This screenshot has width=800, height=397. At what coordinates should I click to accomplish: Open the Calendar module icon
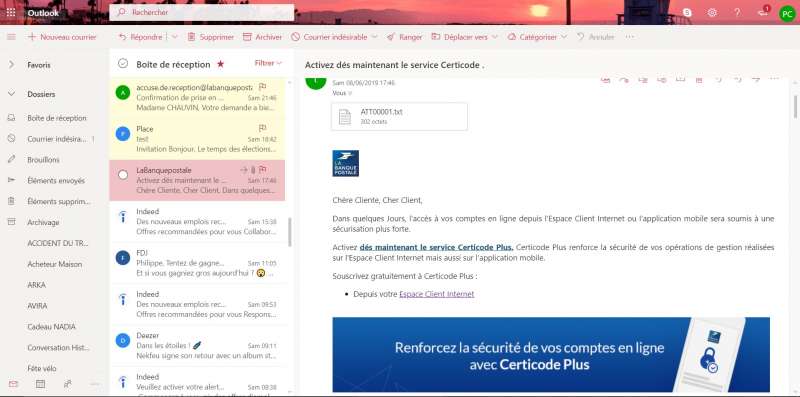coord(40,384)
